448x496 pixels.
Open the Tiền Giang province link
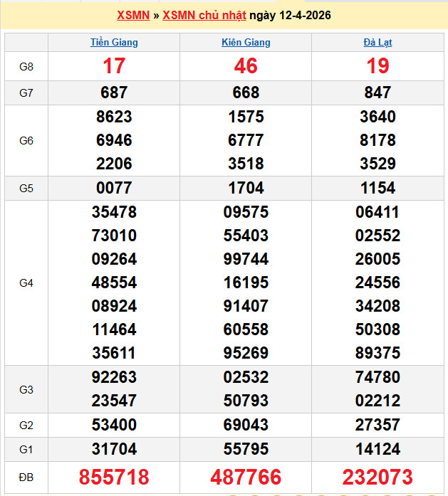(x=114, y=42)
